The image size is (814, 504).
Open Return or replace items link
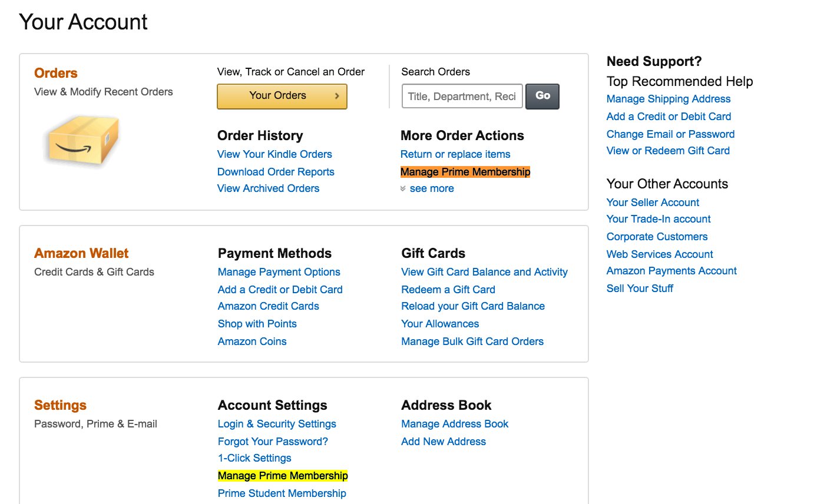pyautogui.click(x=455, y=154)
